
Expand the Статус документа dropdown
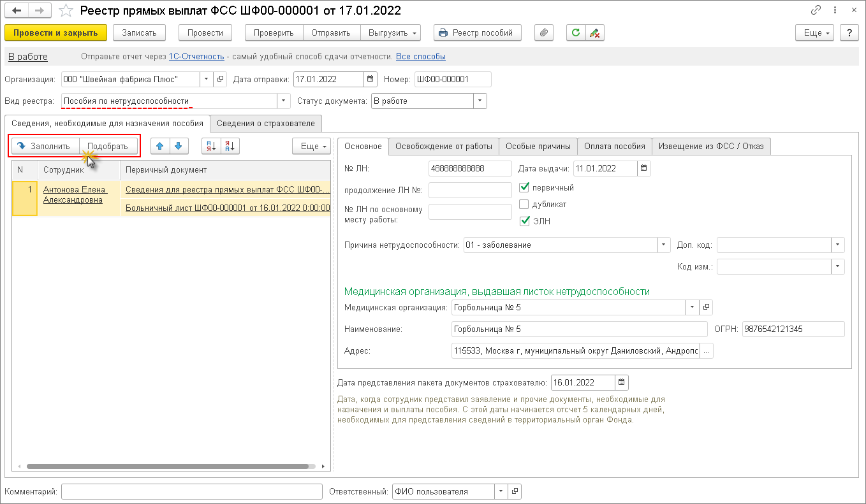[x=480, y=101]
